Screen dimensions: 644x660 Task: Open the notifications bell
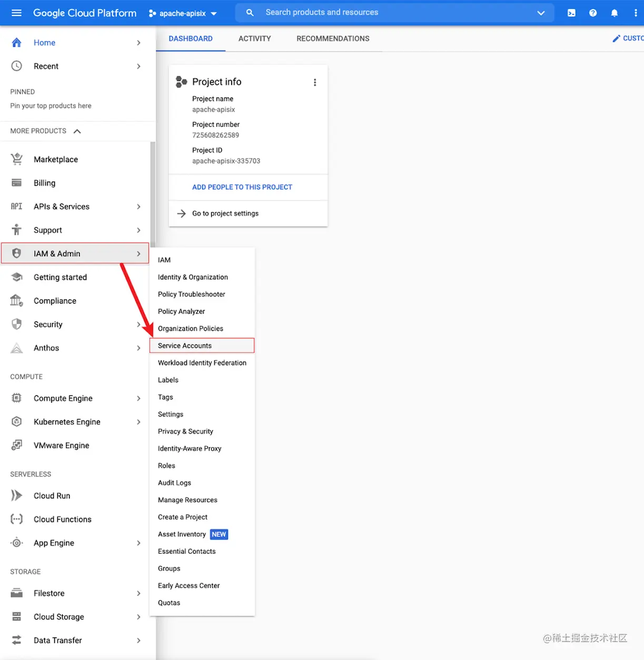[x=615, y=13]
